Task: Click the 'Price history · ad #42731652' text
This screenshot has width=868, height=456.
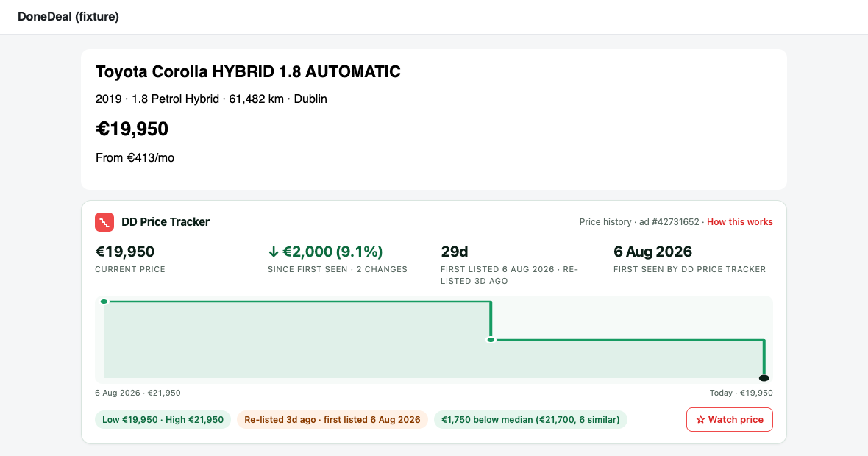Action: click(x=639, y=222)
